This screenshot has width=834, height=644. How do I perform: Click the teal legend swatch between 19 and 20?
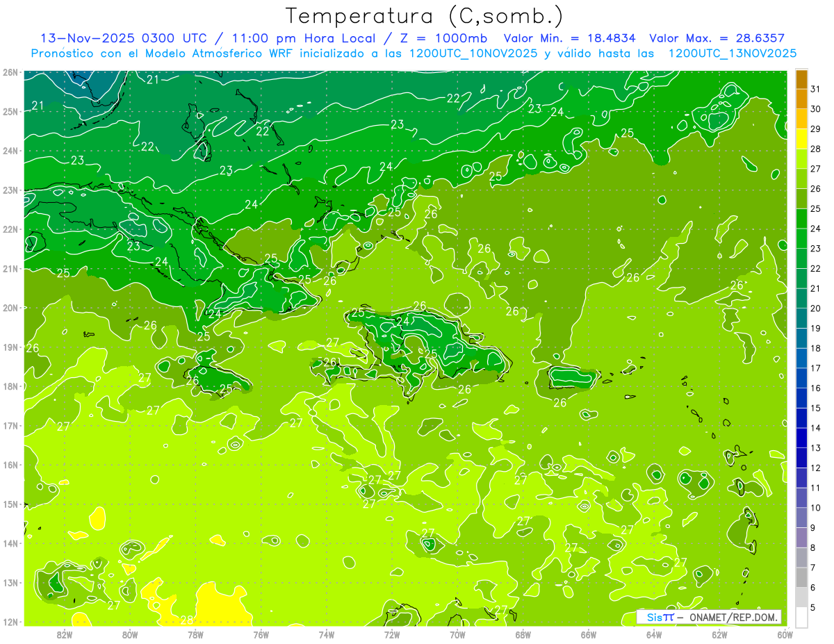pyautogui.click(x=801, y=318)
